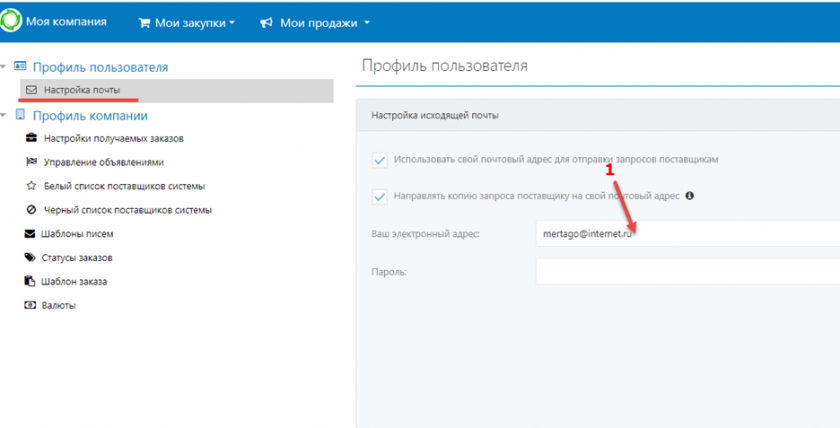The image size is (840, 428).
Task: Click the tag icon beside Статусы заказов
Action: [30, 258]
